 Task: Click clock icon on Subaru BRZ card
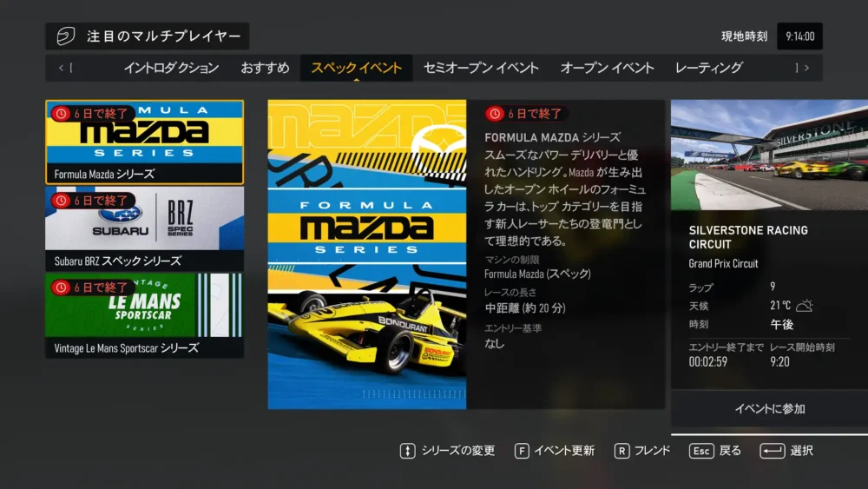coord(61,201)
